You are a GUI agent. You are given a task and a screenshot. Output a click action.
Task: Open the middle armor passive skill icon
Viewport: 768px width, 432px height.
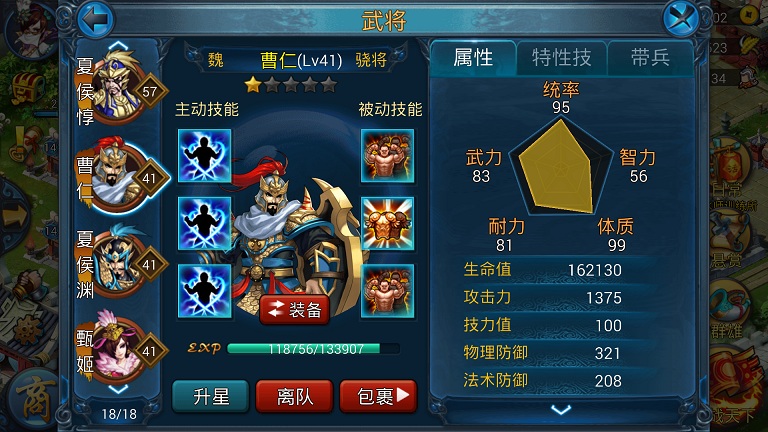387,223
